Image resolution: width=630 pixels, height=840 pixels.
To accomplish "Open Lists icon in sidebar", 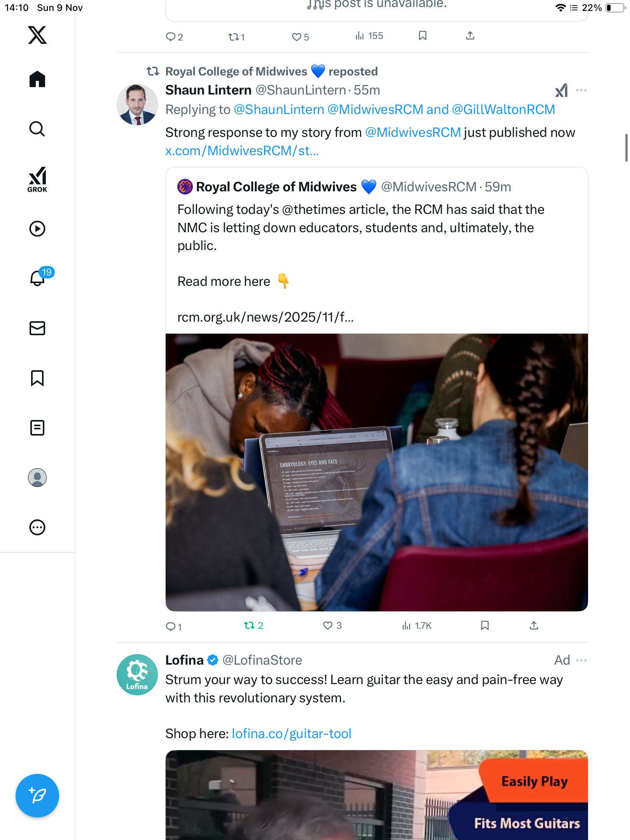I will (x=37, y=428).
